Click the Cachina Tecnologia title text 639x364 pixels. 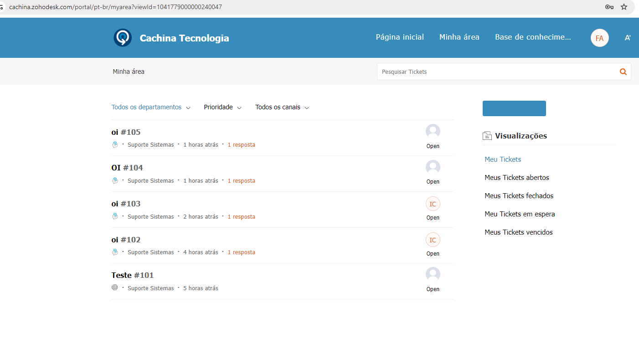185,38
